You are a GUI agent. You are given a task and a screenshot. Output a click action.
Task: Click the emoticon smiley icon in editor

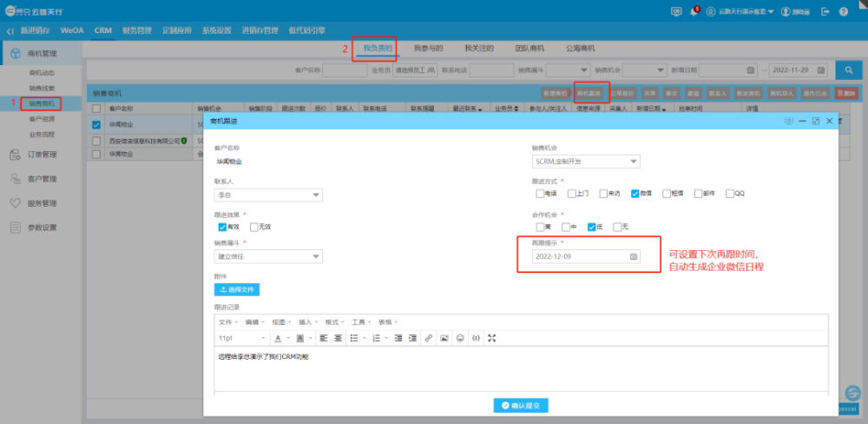point(460,338)
